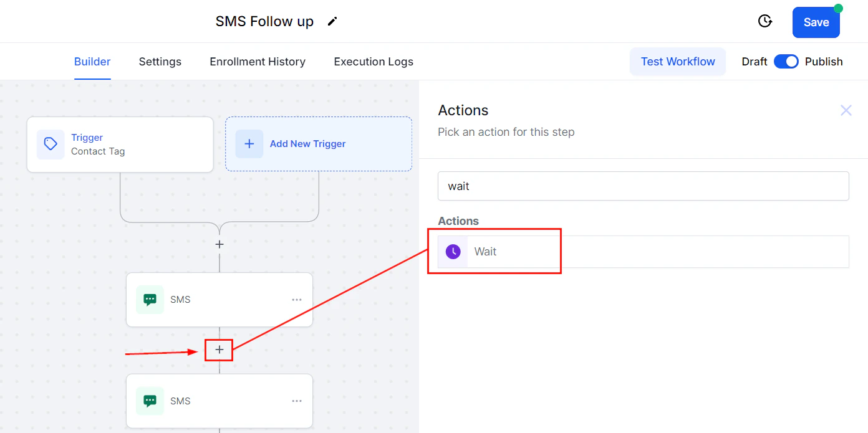Click the SMS icon on the first SMS step
This screenshot has height=433, width=868.
(150, 299)
